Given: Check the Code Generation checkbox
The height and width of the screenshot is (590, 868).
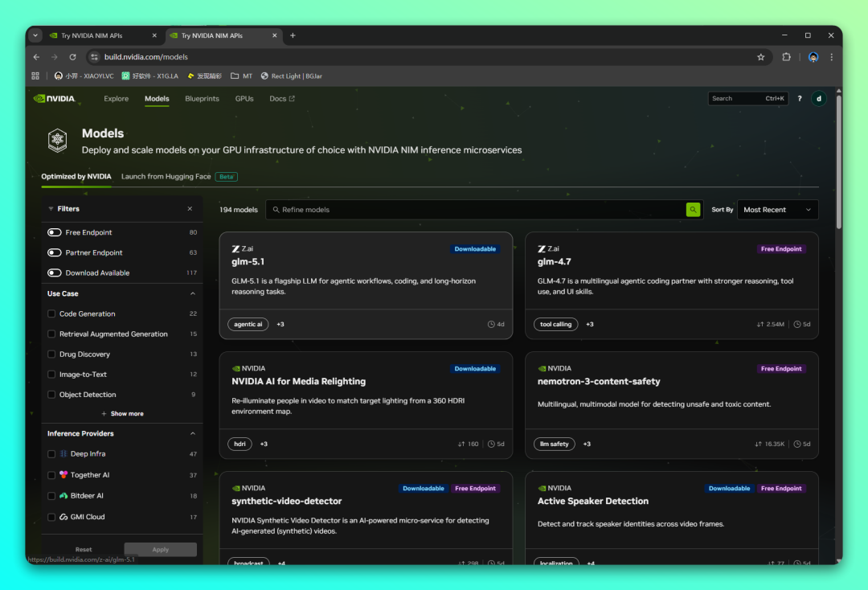Looking at the screenshot, I should coord(51,314).
